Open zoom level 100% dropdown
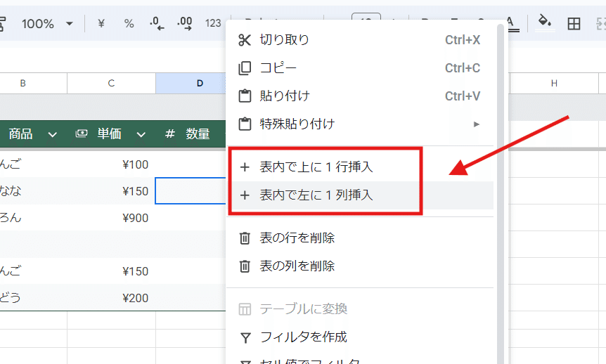The height and width of the screenshot is (364, 606). 47,24
